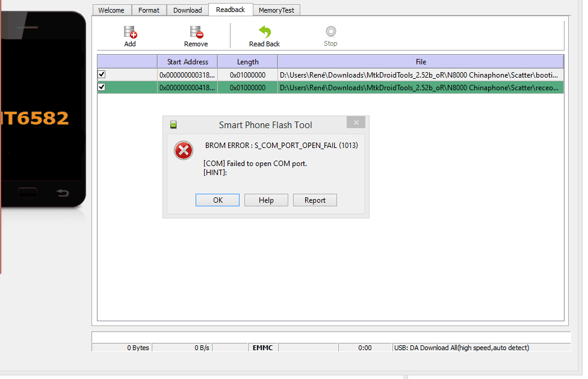The height and width of the screenshot is (379, 588).
Task: Click the 0:00 elapsed time field
Action: click(x=365, y=348)
